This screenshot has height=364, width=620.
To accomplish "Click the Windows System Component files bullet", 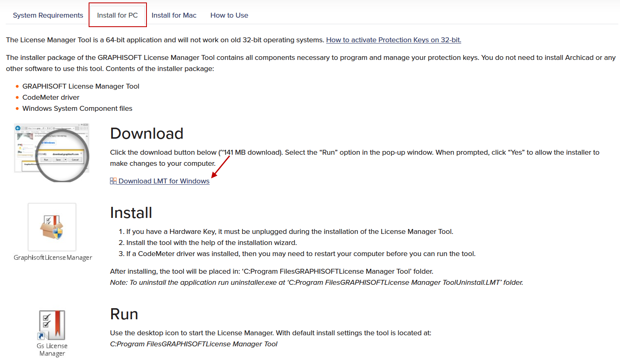I will tap(77, 108).
